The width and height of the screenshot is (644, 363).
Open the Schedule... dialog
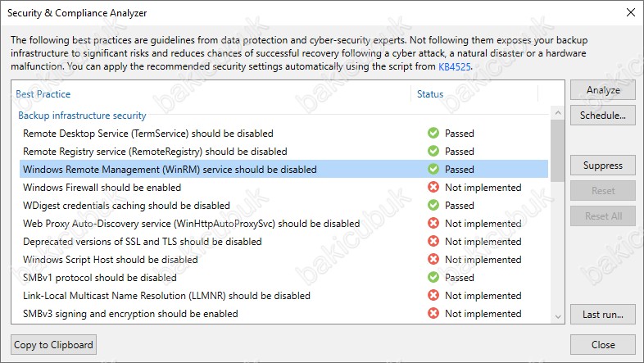point(603,115)
